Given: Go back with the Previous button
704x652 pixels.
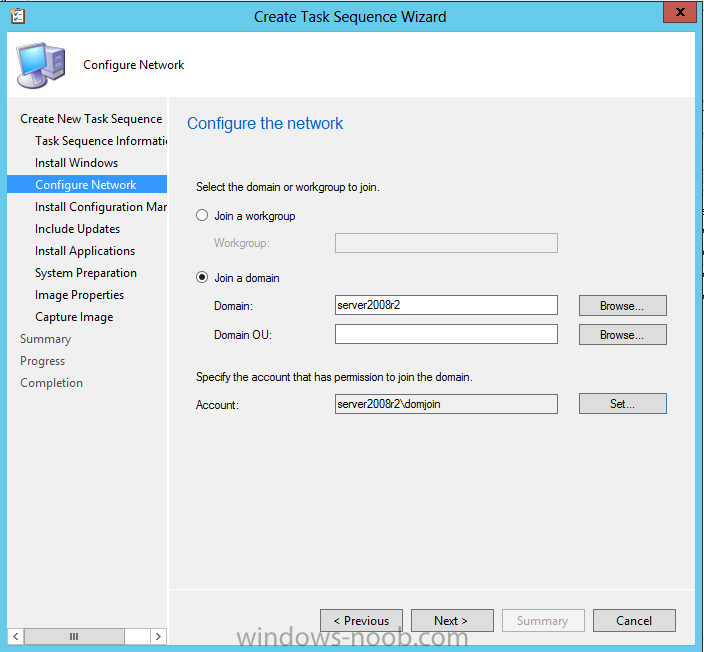Looking at the screenshot, I should [x=361, y=621].
